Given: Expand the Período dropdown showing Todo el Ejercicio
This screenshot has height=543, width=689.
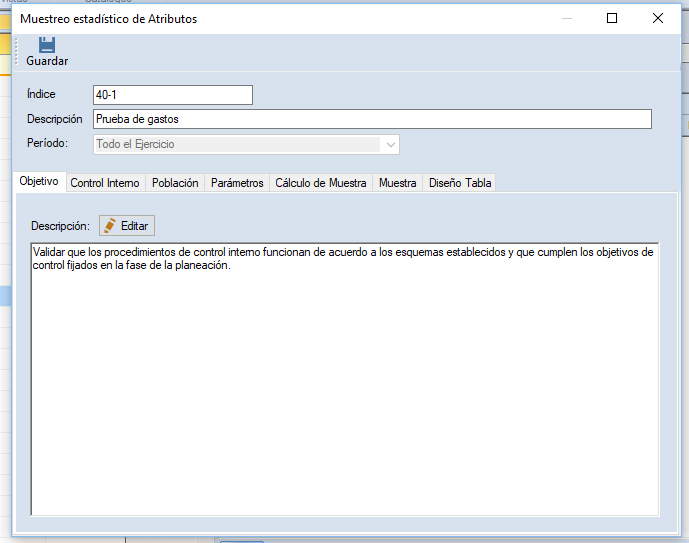Looking at the screenshot, I should [x=390, y=144].
